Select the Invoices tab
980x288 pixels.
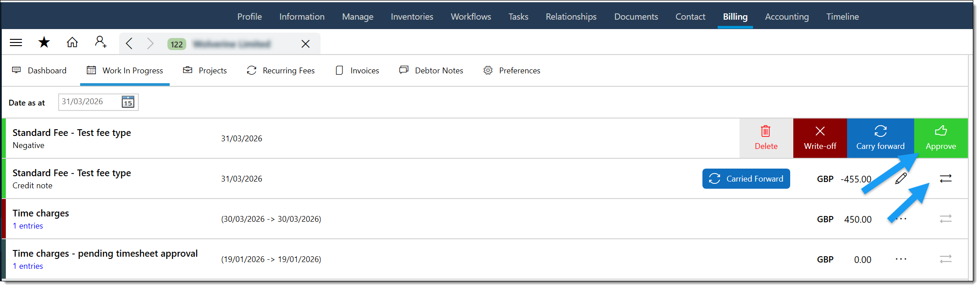point(357,71)
